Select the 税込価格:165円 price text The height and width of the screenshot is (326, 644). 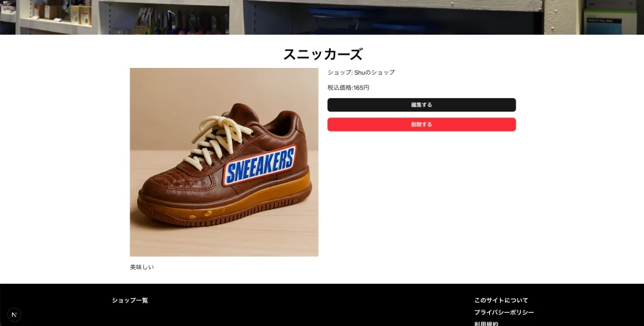tap(348, 87)
